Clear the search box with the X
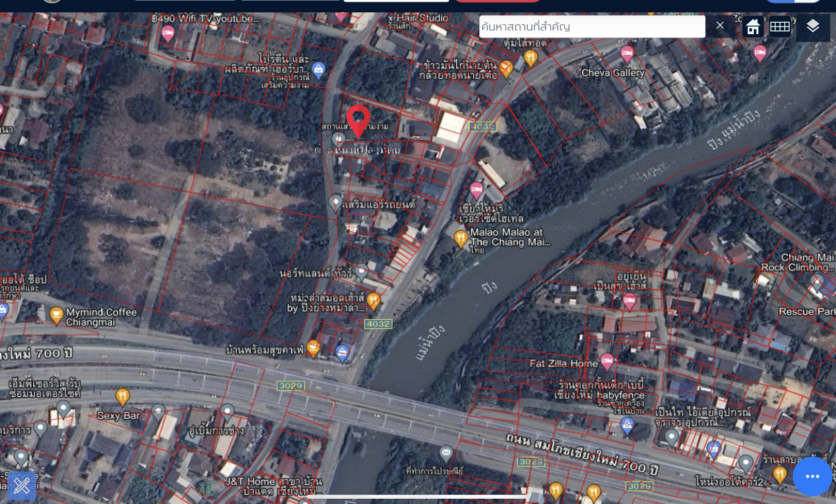The width and height of the screenshot is (836, 504). click(x=720, y=26)
